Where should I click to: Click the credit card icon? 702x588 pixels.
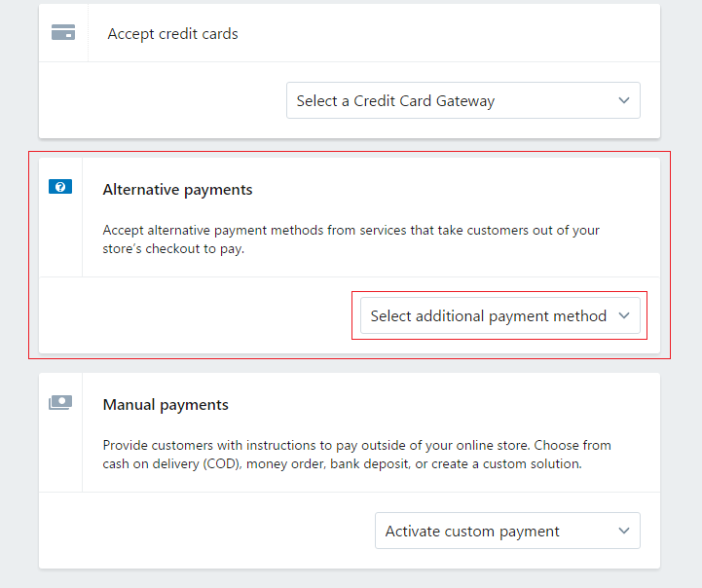pos(63,33)
